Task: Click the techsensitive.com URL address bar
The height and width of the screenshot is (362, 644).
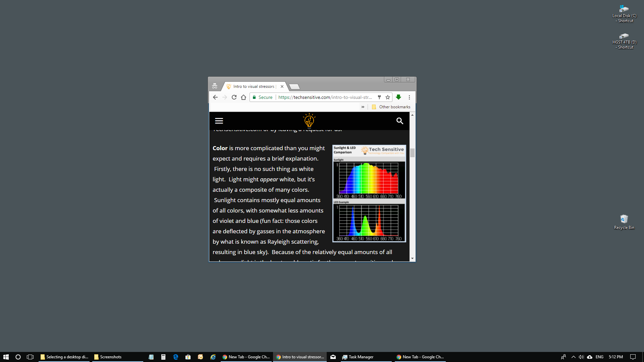Action: (325, 97)
